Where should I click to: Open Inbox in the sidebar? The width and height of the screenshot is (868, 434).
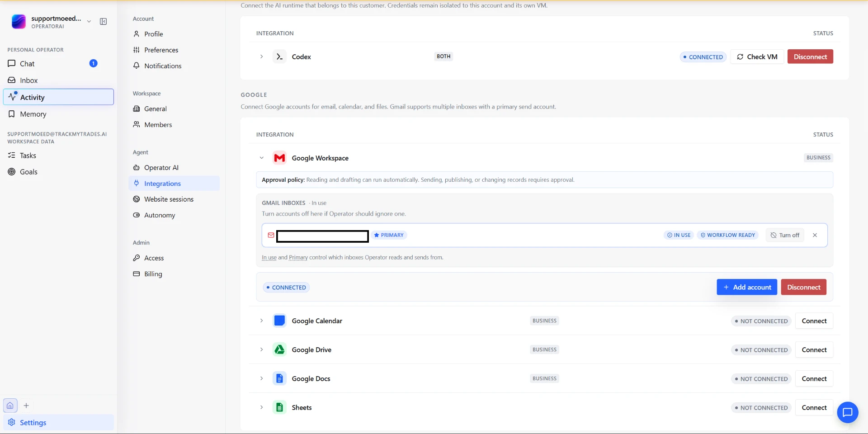click(58, 80)
